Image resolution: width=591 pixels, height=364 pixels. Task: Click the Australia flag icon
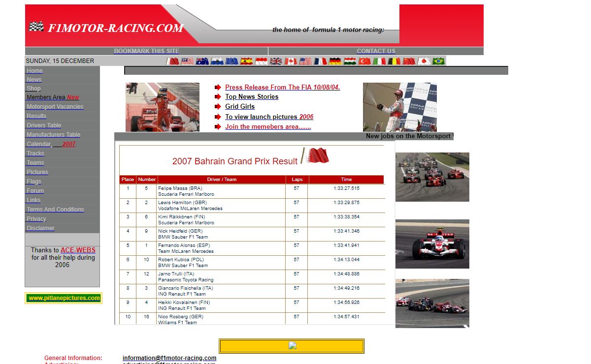(x=202, y=61)
